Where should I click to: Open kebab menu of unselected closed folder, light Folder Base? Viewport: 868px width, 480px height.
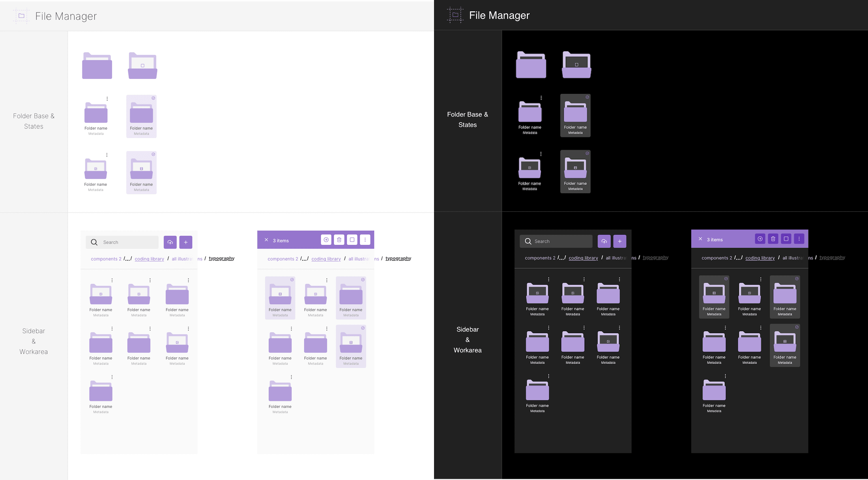click(107, 99)
